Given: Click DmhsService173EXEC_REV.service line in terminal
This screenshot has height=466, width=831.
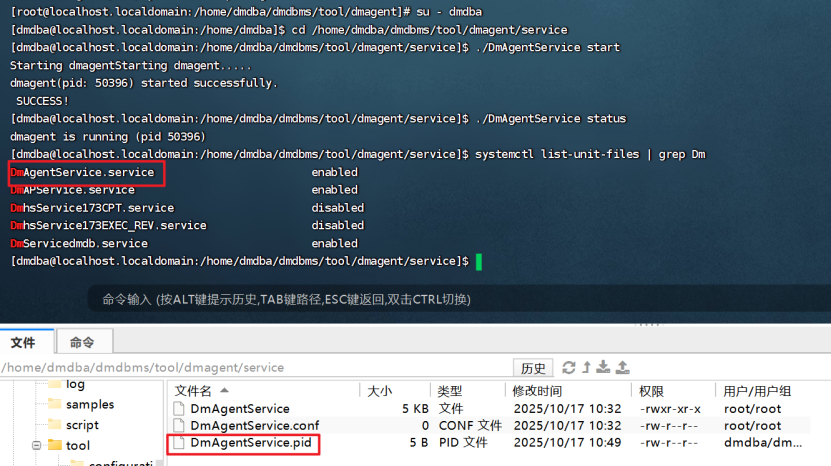Looking at the screenshot, I should [108, 226].
